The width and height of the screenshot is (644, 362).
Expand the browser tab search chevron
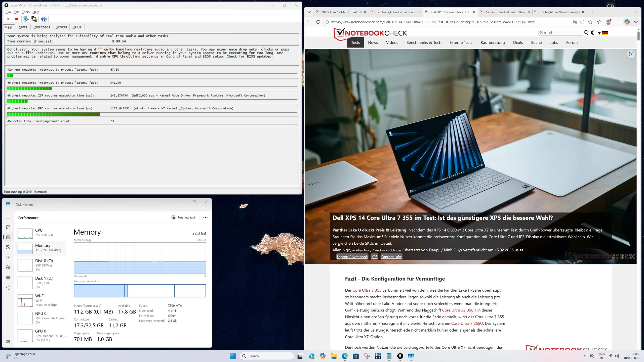pos(309,12)
